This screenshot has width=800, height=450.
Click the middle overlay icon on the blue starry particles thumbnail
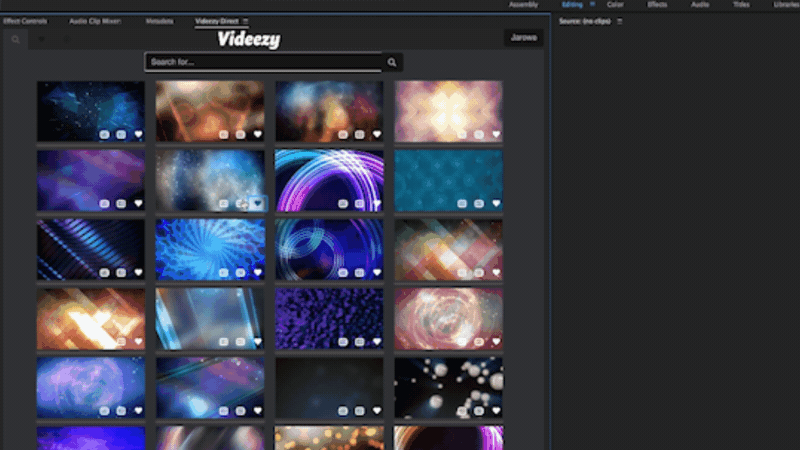click(121, 134)
